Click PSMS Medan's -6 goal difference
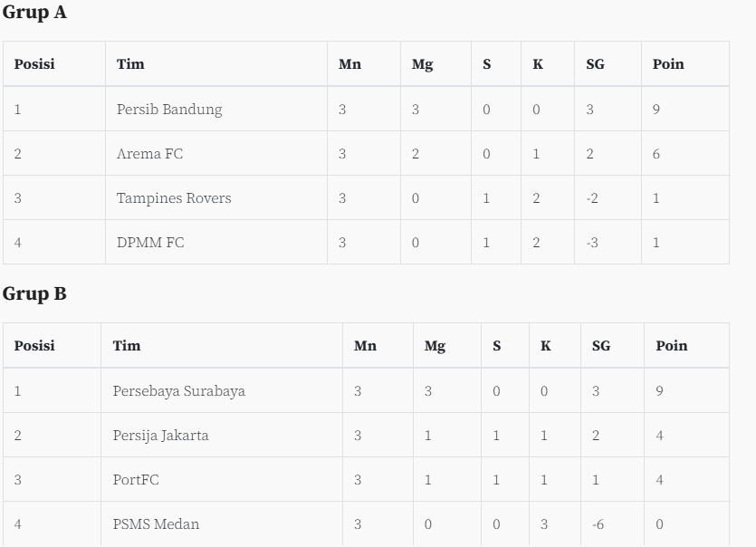The height and width of the screenshot is (547, 756). [598, 524]
